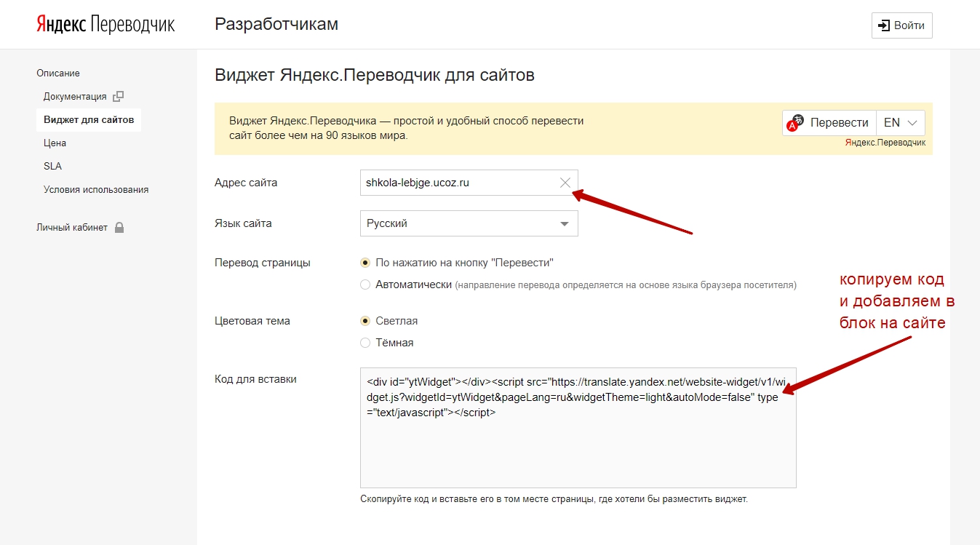Click the Разработчикам header link

(276, 25)
